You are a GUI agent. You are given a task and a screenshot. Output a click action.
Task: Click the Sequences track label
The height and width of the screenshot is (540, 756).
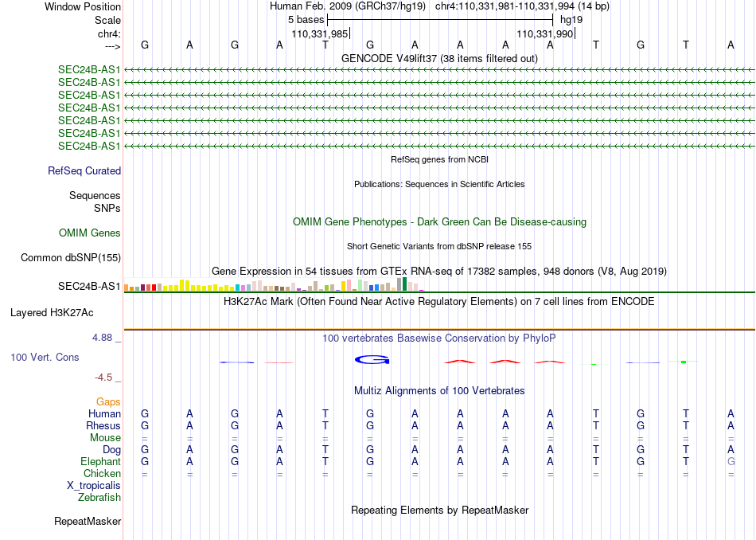point(95,195)
